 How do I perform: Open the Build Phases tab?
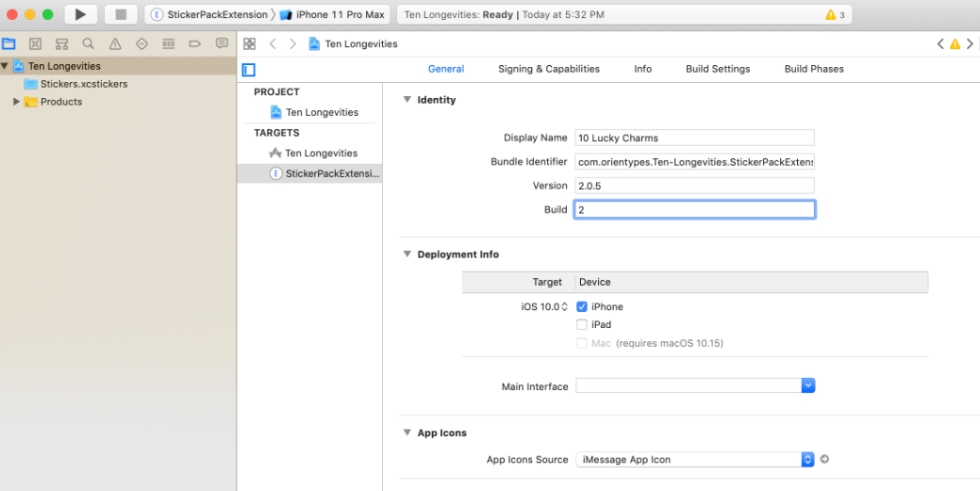click(814, 69)
